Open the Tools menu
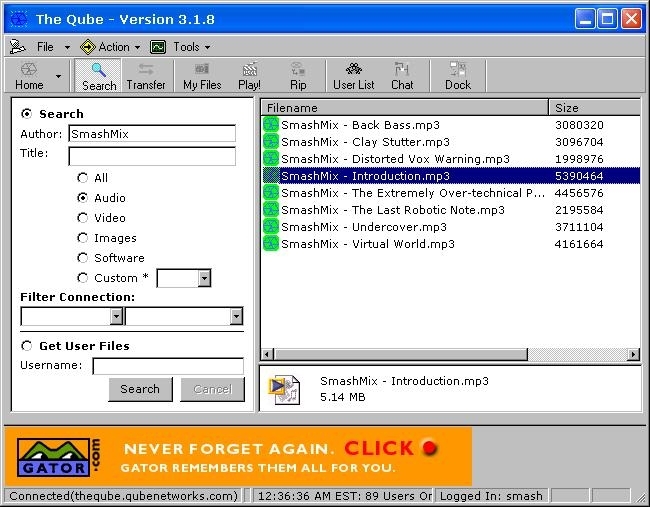The image size is (650, 507). (187, 47)
